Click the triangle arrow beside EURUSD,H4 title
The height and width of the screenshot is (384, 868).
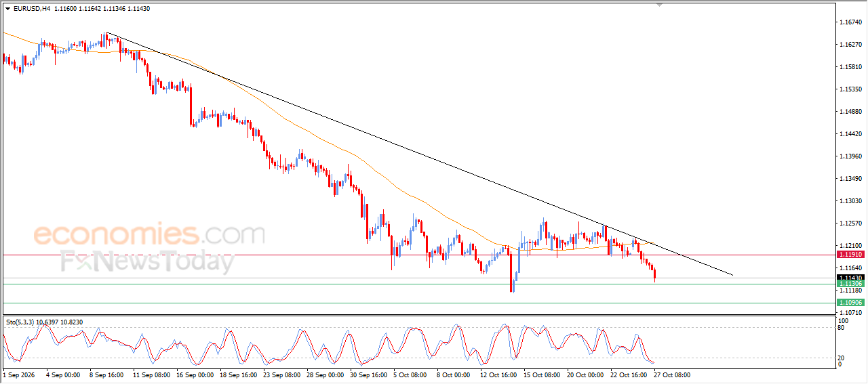7,8
